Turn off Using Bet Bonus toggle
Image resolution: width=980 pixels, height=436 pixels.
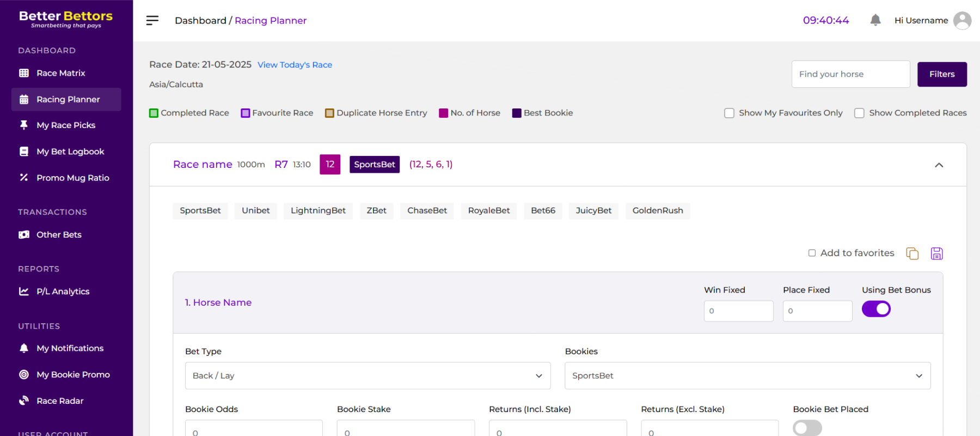[x=876, y=309]
